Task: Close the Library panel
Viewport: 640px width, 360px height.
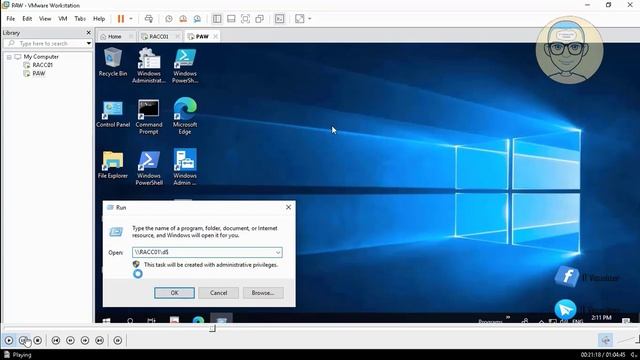Action: click(x=89, y=33)
